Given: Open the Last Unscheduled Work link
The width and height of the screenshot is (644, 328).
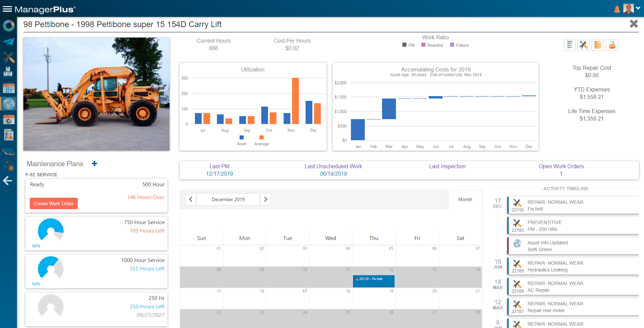Looking at the screenshot, I should point(333,166).
